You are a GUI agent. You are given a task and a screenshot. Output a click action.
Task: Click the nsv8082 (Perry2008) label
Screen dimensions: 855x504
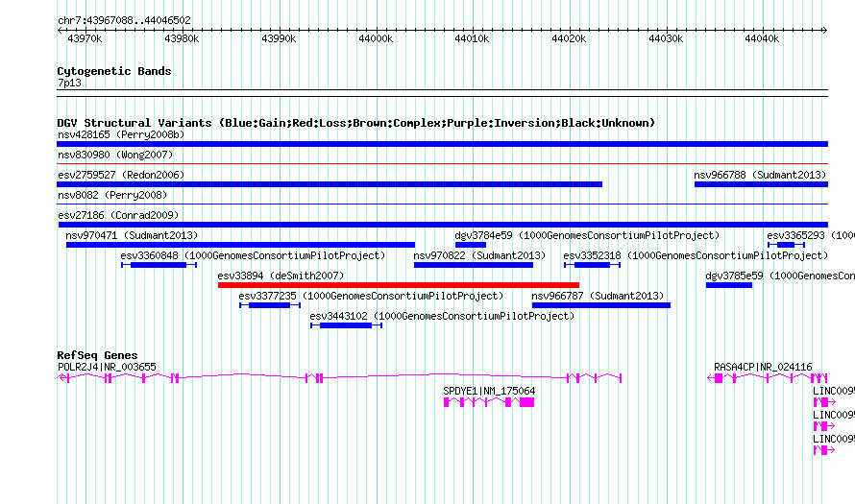(x=112, y=195)
